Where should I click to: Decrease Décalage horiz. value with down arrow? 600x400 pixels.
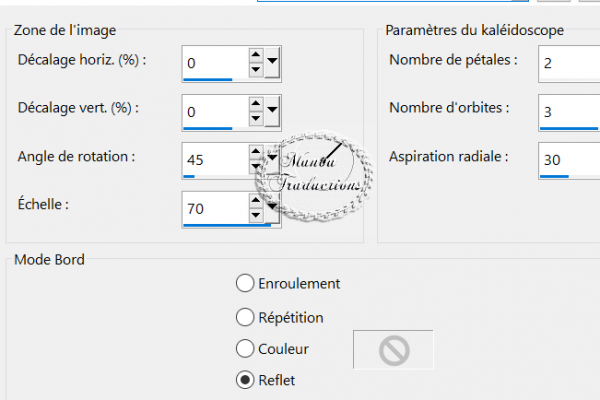256,70
